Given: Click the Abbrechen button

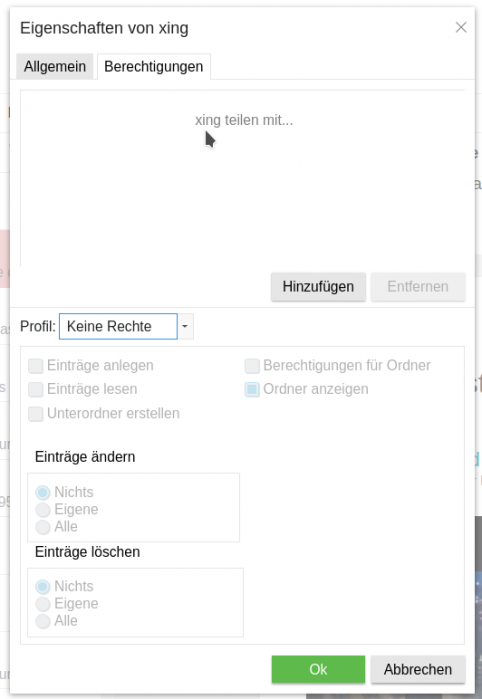Looking at the screenshot, I should pyautogui.click(x=418, y=669).
